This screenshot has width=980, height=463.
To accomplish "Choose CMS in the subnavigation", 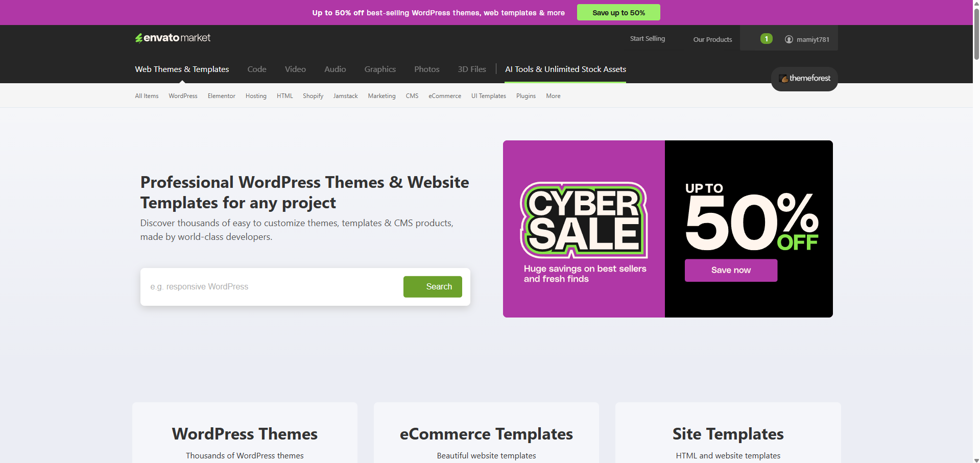I will [x=412, y=96].
